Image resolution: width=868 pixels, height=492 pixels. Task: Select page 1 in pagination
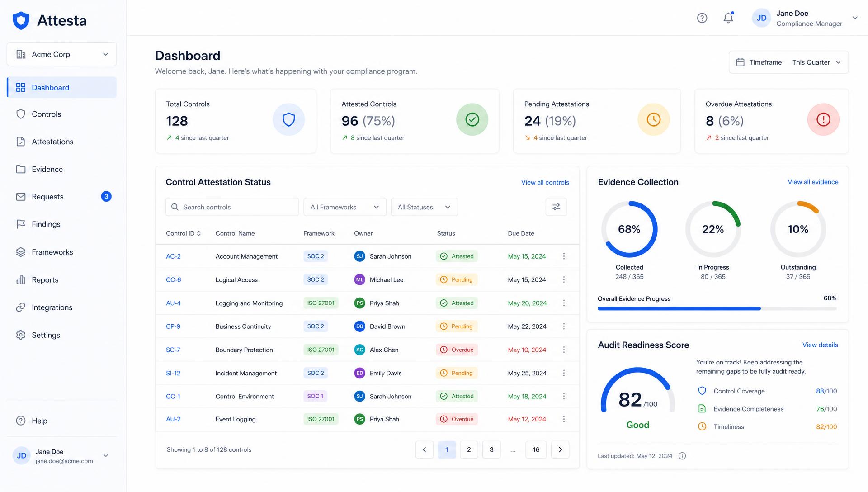(447, 449)
